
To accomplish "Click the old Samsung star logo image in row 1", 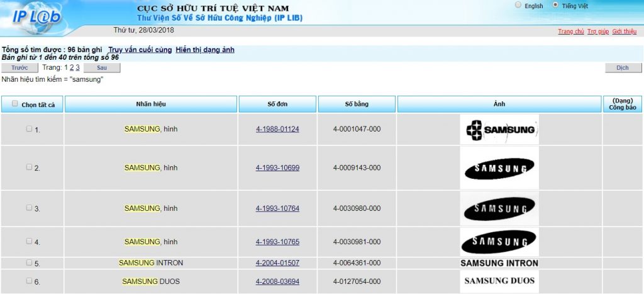I will click(x=499, y=130).
